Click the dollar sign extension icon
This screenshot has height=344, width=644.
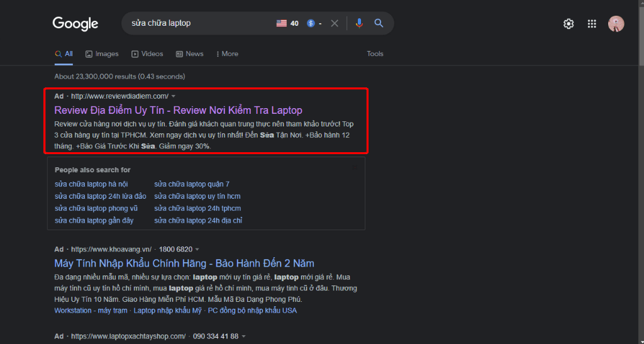coord(311,23)
